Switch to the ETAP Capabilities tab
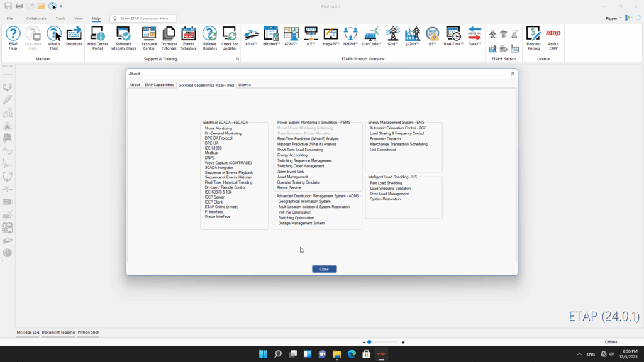The height and width of the screenshot is (362, 644). [159, 85]
